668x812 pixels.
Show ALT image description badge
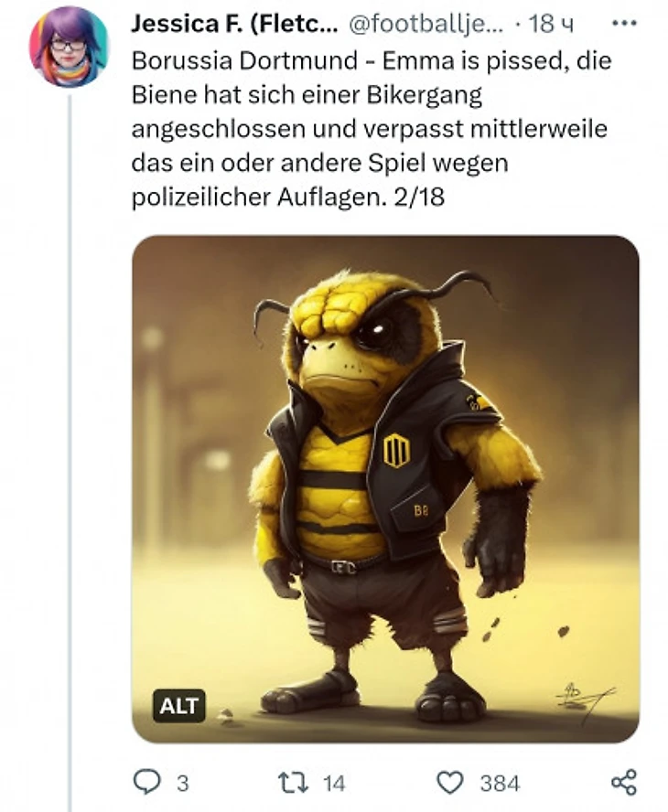[x=178, y=705]
